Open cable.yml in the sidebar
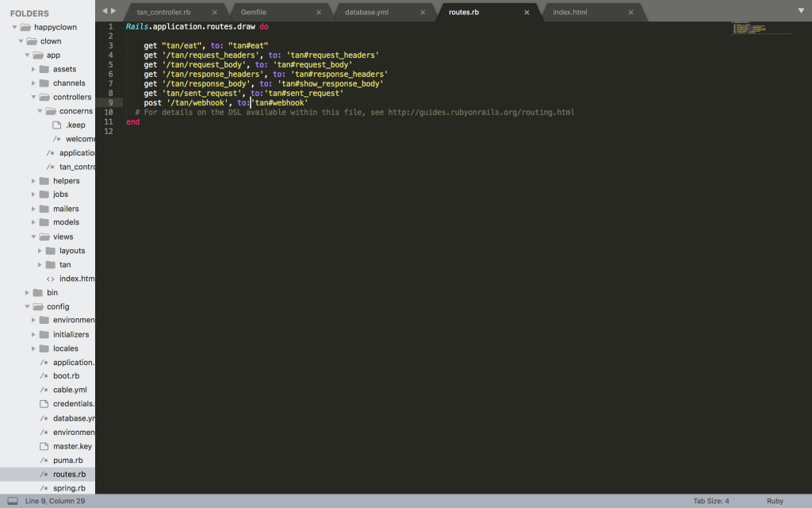Viewport: 812px width, 508px height. (x=70, y=391)
